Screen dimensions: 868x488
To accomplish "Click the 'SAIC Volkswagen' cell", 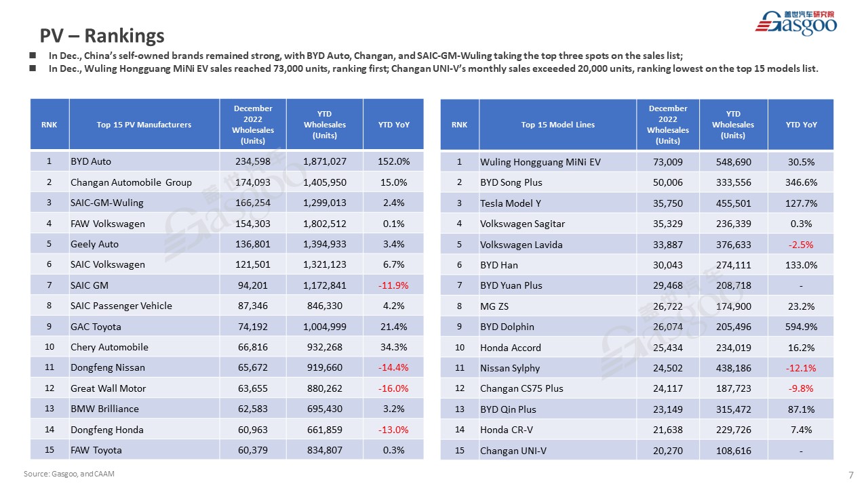I will [x=144, y=264].
